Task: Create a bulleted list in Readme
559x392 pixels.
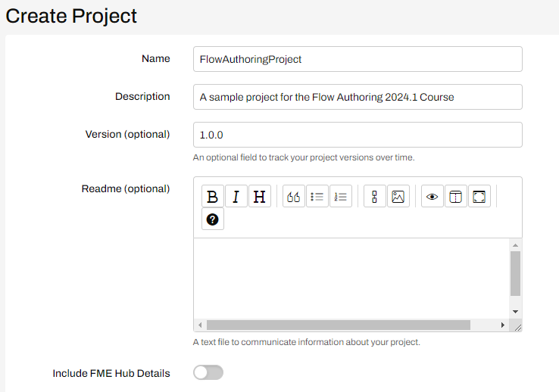Action: 317,196
